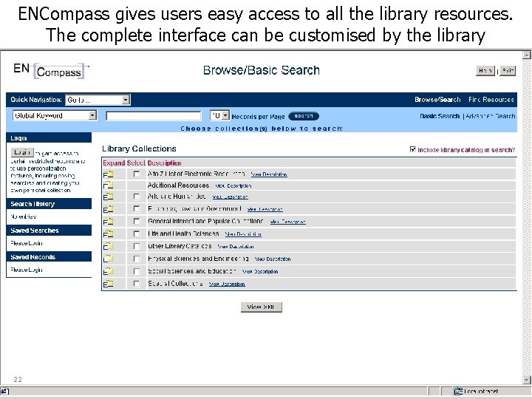Viewport: 532px width, 399px height.
Task: Click the Search History panel header
Action: 49,204
